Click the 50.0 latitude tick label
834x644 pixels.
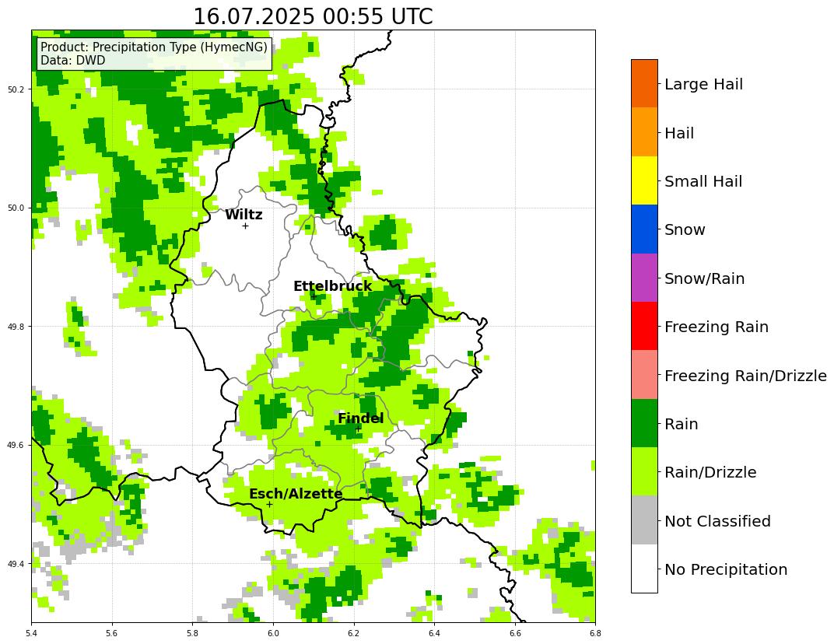[x=17, y=208]
